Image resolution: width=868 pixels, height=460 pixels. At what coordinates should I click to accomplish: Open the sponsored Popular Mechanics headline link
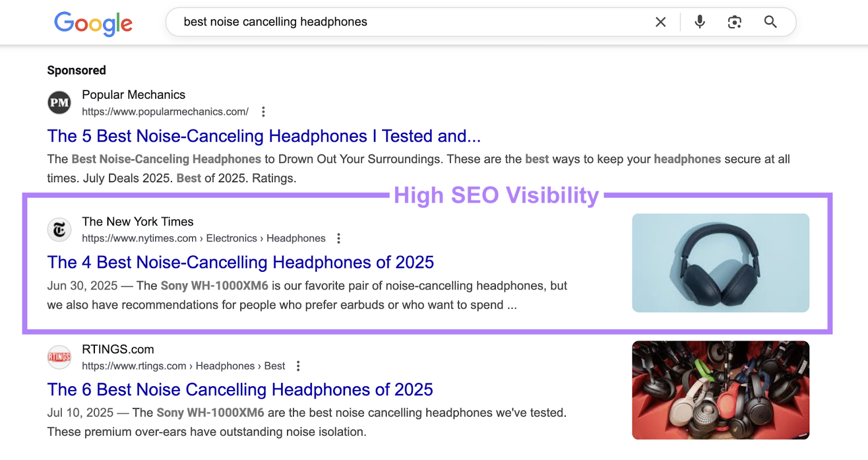[263, 136]
